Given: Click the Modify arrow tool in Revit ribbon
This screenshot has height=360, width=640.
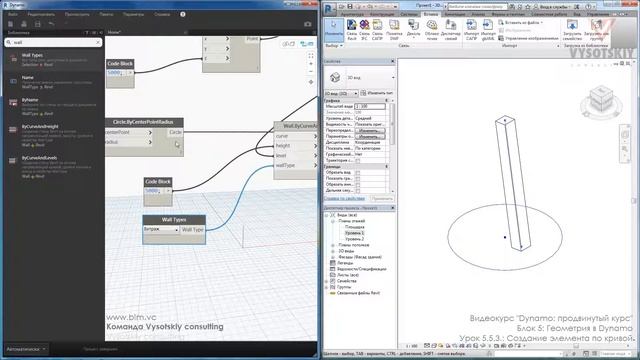Looking at the screenshot, I should click(334, 30).
